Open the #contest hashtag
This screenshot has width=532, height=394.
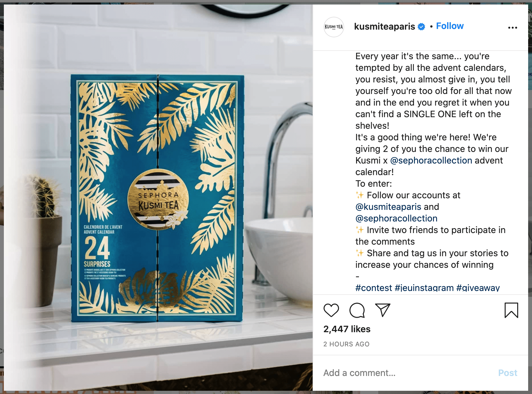[x=374, y=287]
